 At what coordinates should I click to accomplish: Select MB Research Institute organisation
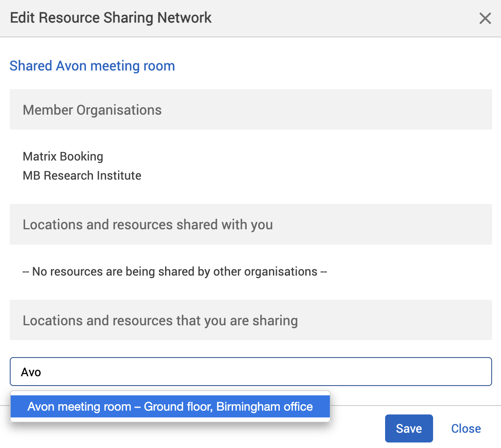[x=82, y=175]
